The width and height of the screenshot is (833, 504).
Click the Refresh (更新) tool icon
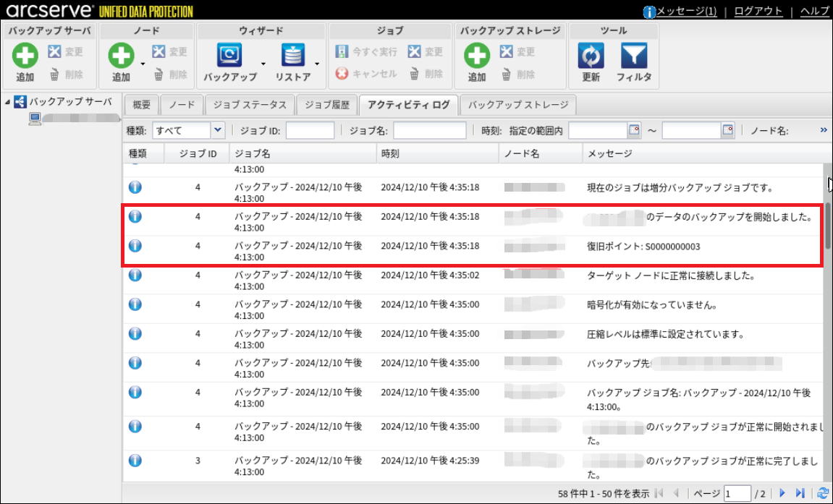[x=591, y=56]
